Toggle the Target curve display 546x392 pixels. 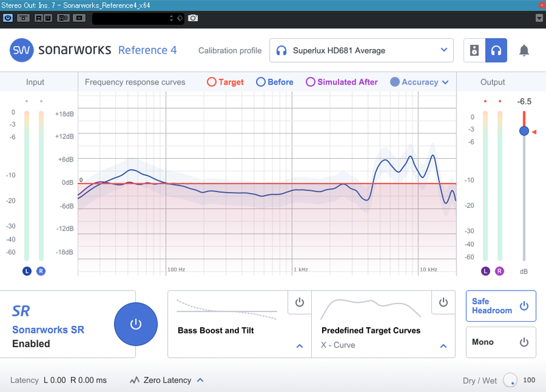coord(225,82)
